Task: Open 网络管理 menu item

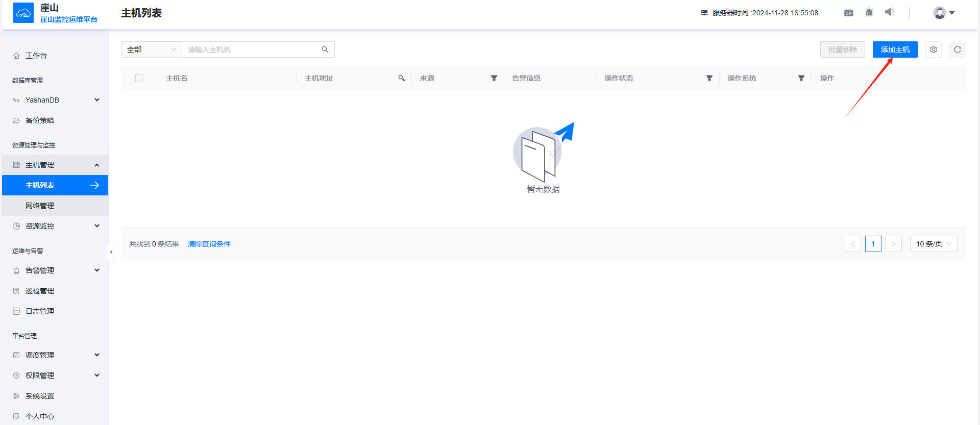Action: coord(55,206)
